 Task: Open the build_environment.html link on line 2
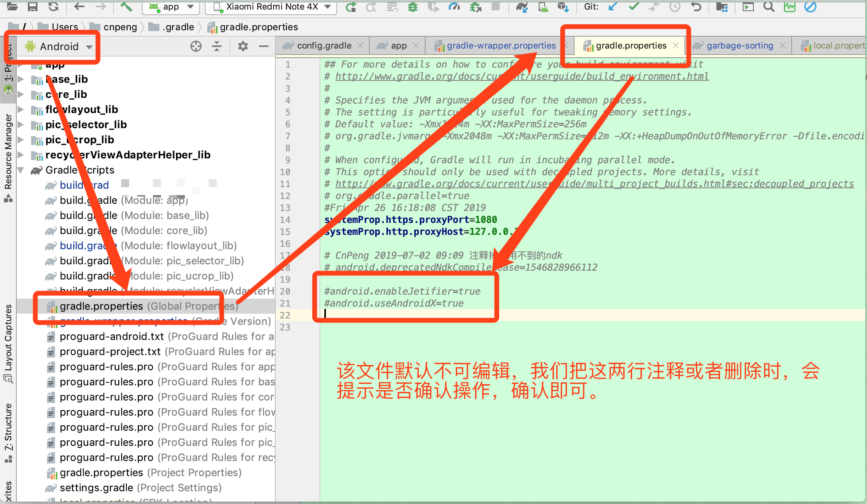(522, 76)
